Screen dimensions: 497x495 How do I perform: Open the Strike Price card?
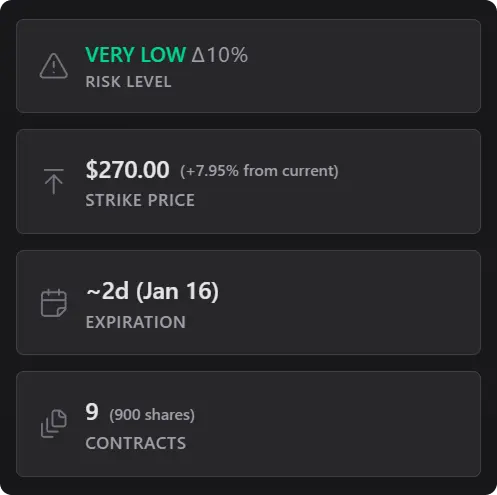(248, 182)
